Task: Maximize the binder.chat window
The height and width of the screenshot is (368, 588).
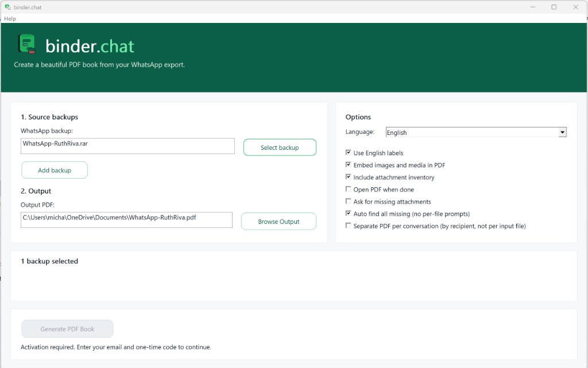Action: pyautogui.click(x=554, y=7)
